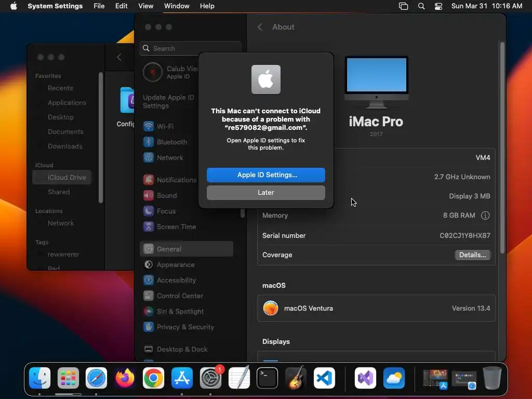Viewport: 532px width, 399px height.
Task: Select Applications in Finder sidebar
Action: [67, 103]
